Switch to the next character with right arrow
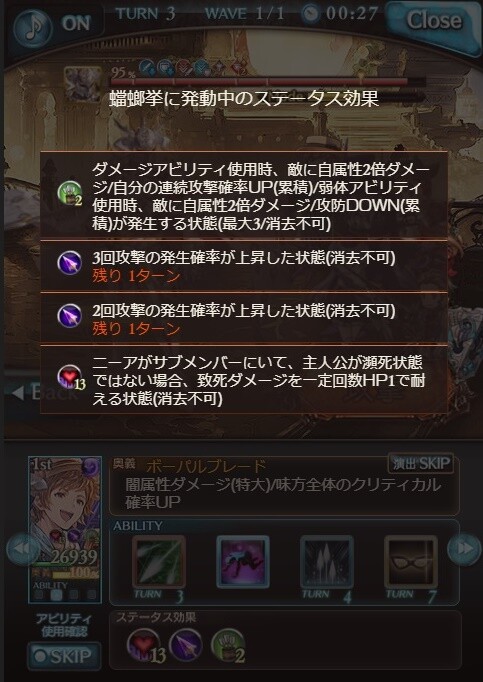 (x=464, y=548)
